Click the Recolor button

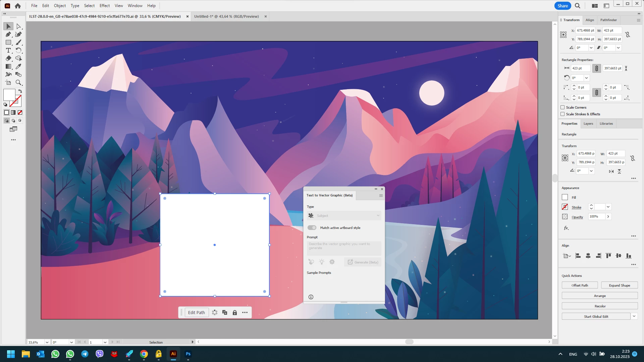(x=600, y=306)
